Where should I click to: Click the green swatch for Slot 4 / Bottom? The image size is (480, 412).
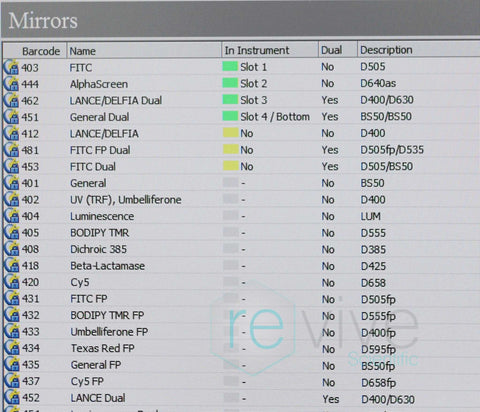(230, 116)
